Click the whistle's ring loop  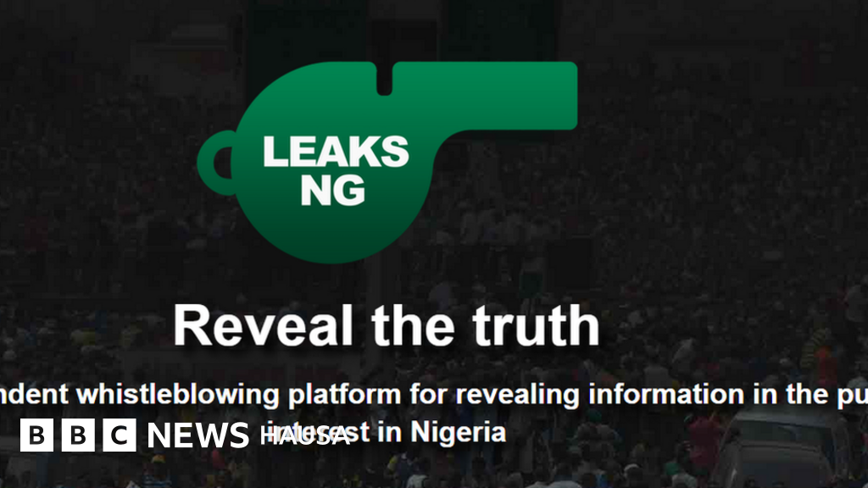pyautogui.click(x=217, y=163)
